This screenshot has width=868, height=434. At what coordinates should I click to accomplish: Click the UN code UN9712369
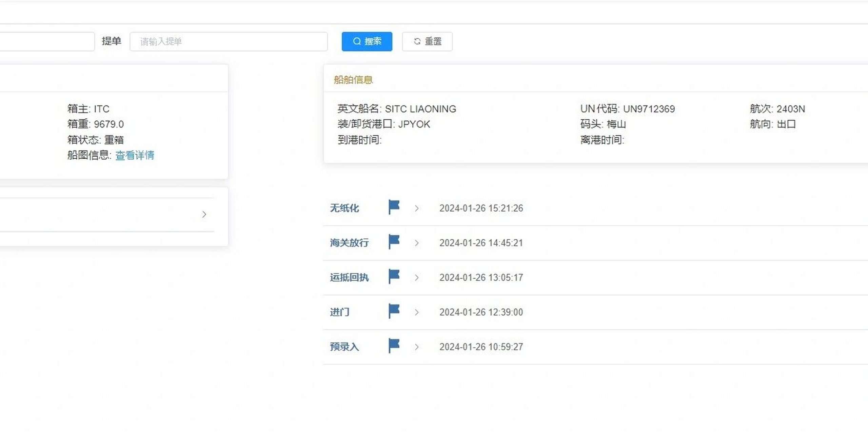click(x=649, y=109)
